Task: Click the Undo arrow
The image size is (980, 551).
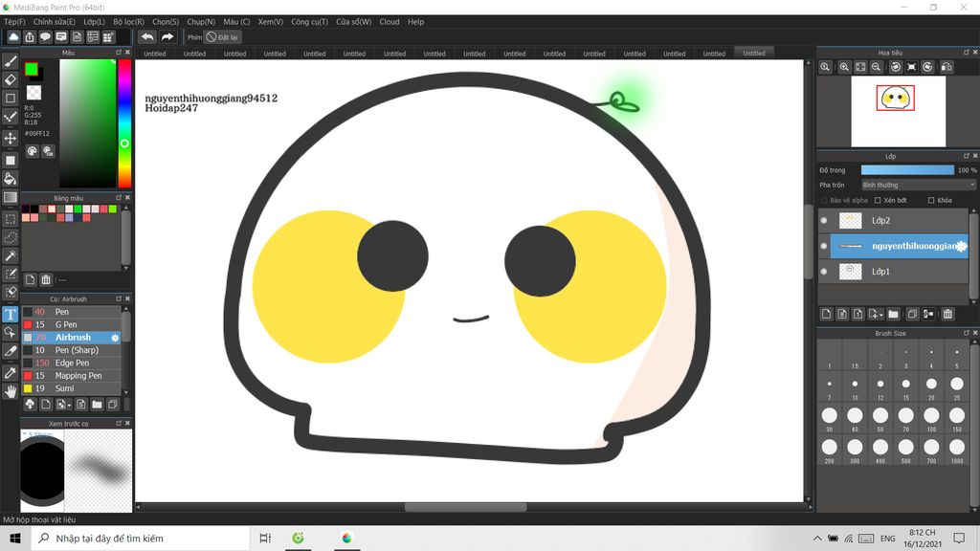Action: tap(147, 37)
